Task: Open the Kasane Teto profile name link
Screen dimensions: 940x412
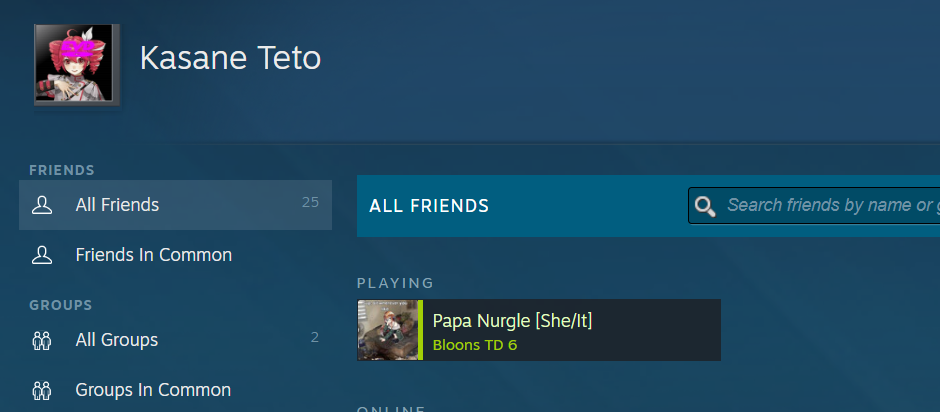Action: (230, 58)
